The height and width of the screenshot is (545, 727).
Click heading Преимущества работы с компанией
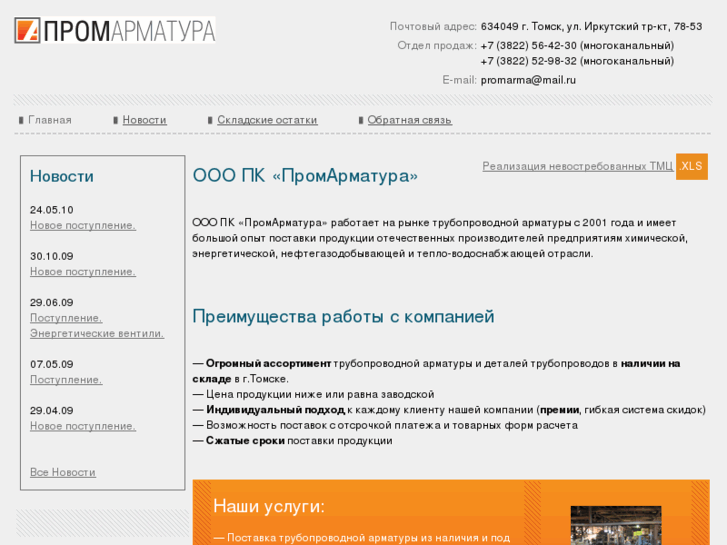coord(344,316)
